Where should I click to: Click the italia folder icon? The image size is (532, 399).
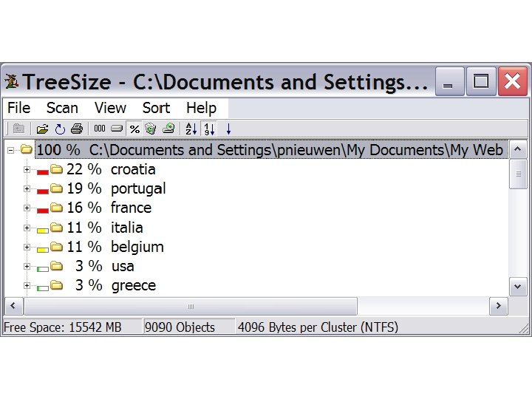pos(57,227)
